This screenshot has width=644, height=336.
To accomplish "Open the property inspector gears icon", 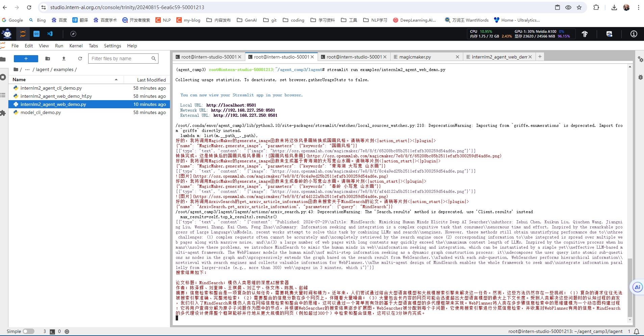I will point(640,59).
